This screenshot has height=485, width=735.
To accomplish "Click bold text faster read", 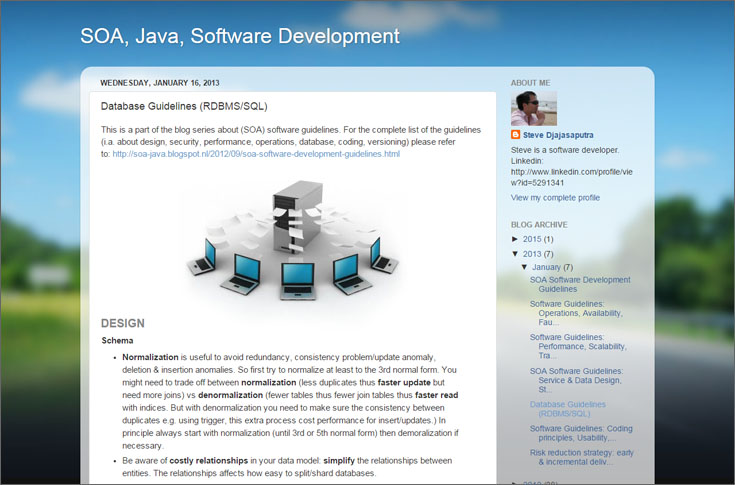I will pos(436,395).
